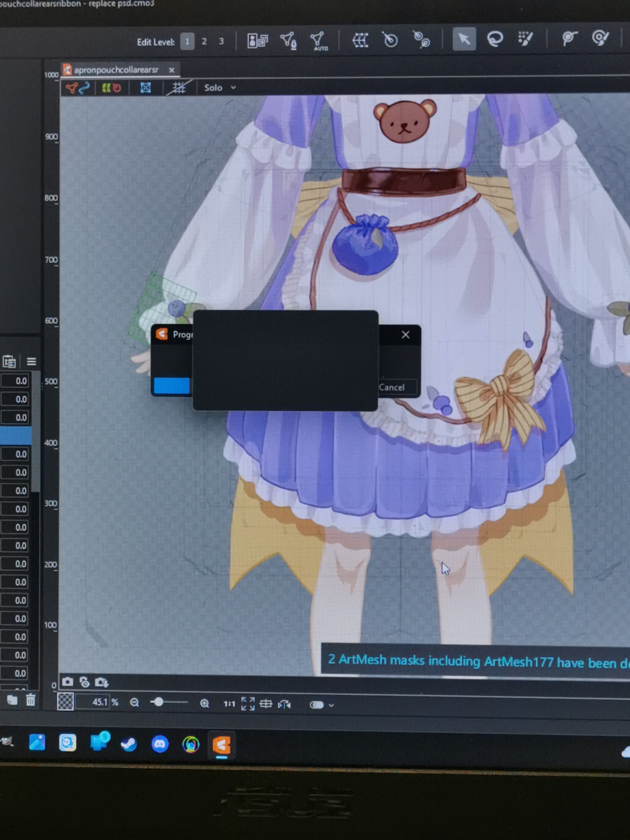Open the Solo dropdown menu
Image resolution: width=630 pixels, height=840 pixels.
click(220, 88)
